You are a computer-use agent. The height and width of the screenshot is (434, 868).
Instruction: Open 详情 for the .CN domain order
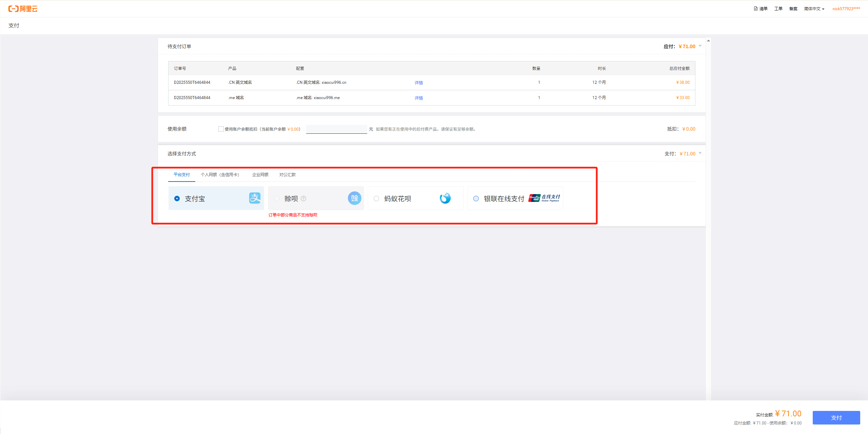(x=419, y=82)
